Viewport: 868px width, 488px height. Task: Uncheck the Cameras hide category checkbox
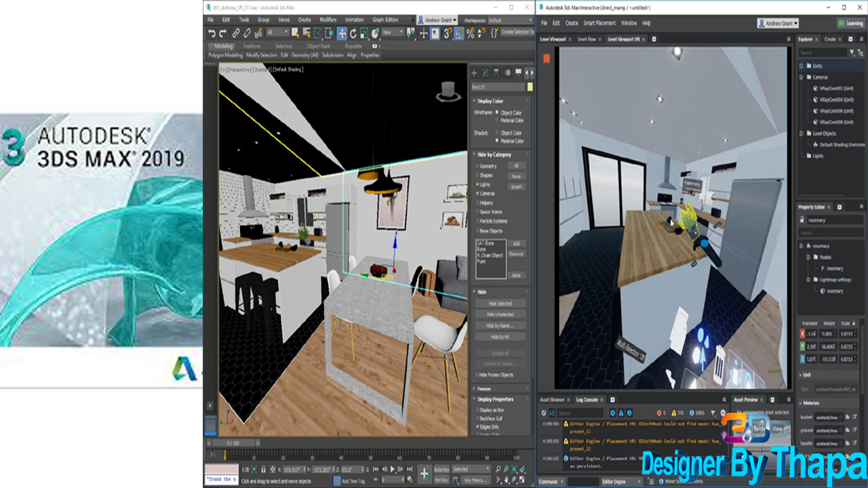477,194
